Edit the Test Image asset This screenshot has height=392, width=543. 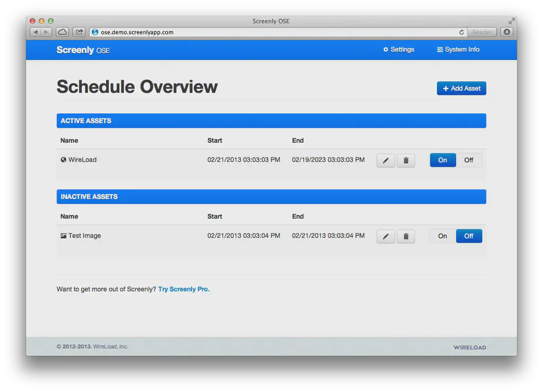pyautogui.click(x=386, y=236)
